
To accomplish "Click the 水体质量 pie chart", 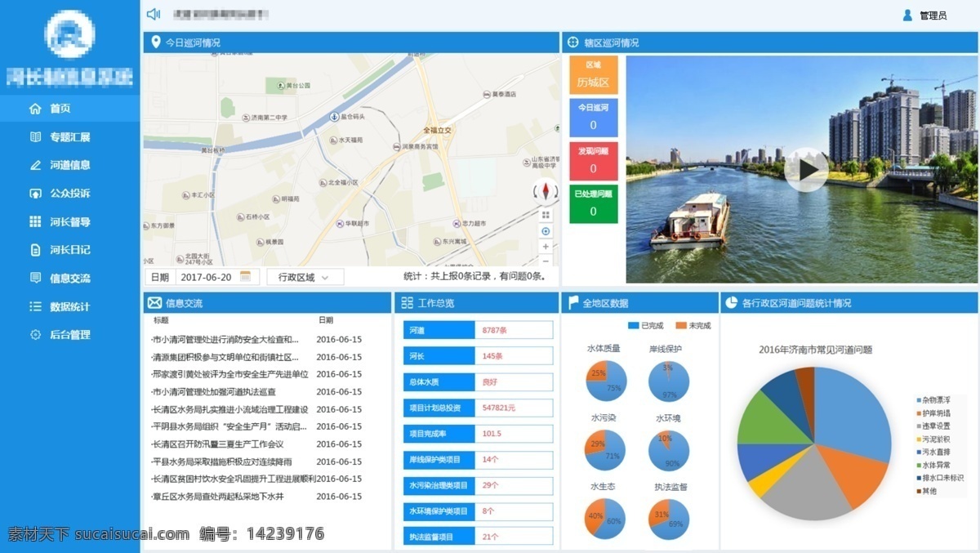I will click(605, 381).
